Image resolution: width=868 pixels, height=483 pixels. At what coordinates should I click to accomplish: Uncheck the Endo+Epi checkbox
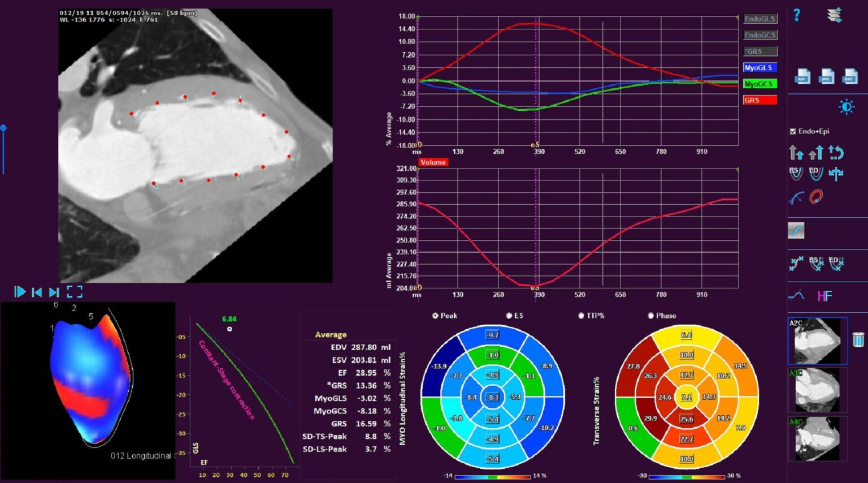coord(793,131)
